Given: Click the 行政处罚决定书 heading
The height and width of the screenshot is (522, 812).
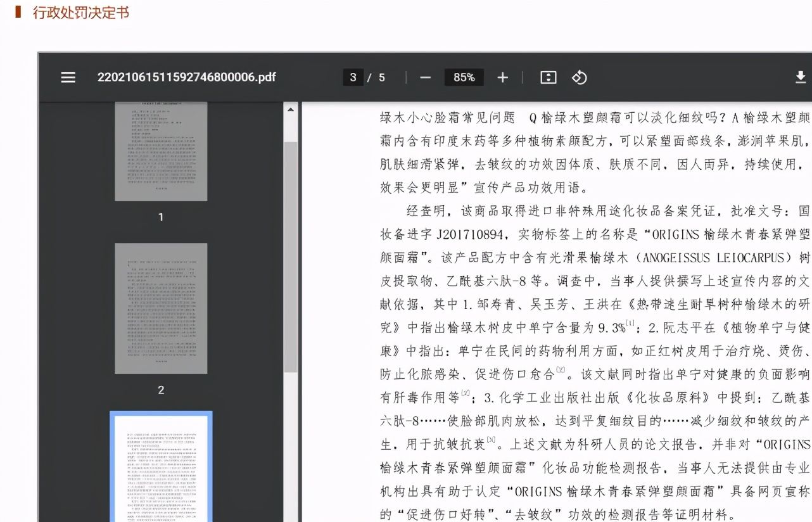Looking at the screenshot, I should pos(81,12).
